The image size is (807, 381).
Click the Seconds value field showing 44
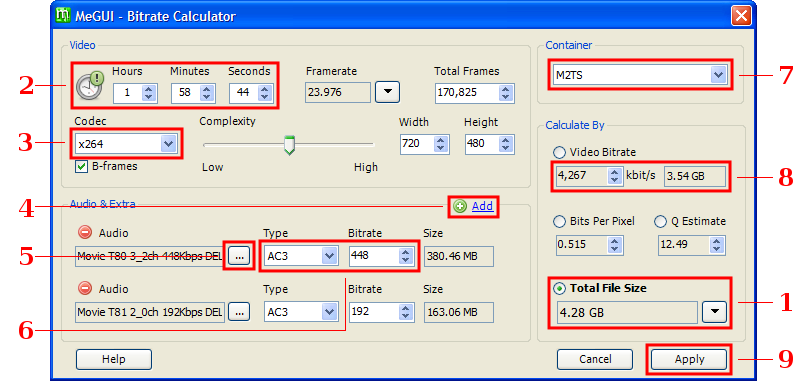tap(244, 93)
